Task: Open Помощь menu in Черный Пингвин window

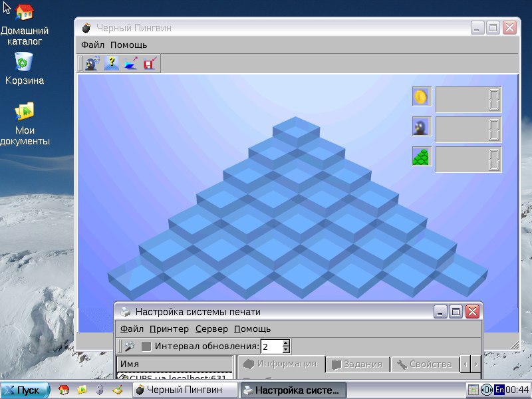Action: tap(128, 45)
